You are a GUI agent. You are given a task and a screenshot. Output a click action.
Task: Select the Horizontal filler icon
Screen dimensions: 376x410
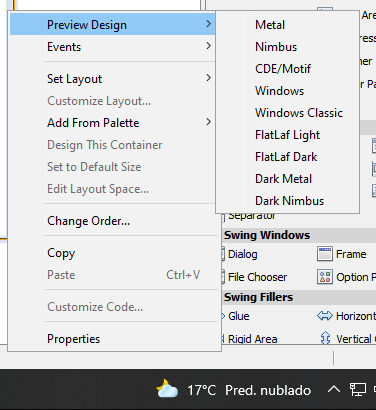point(325,316)
